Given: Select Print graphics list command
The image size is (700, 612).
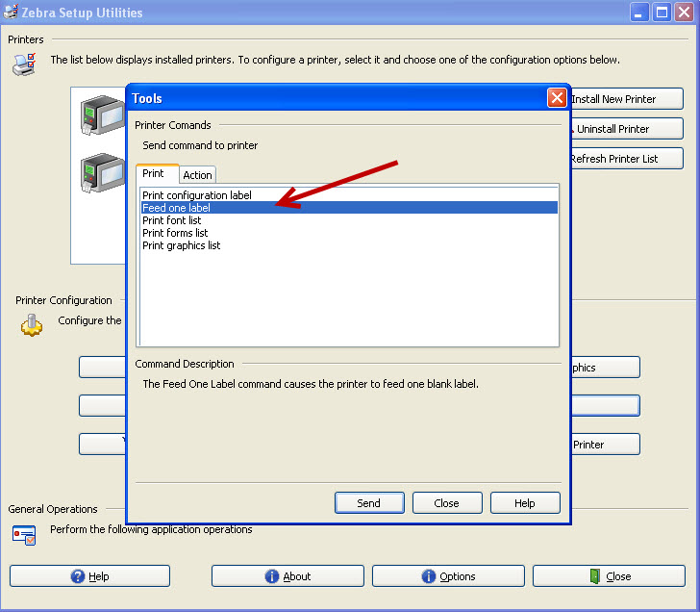Looking at the screenshot, I should (x=182, y=245).
